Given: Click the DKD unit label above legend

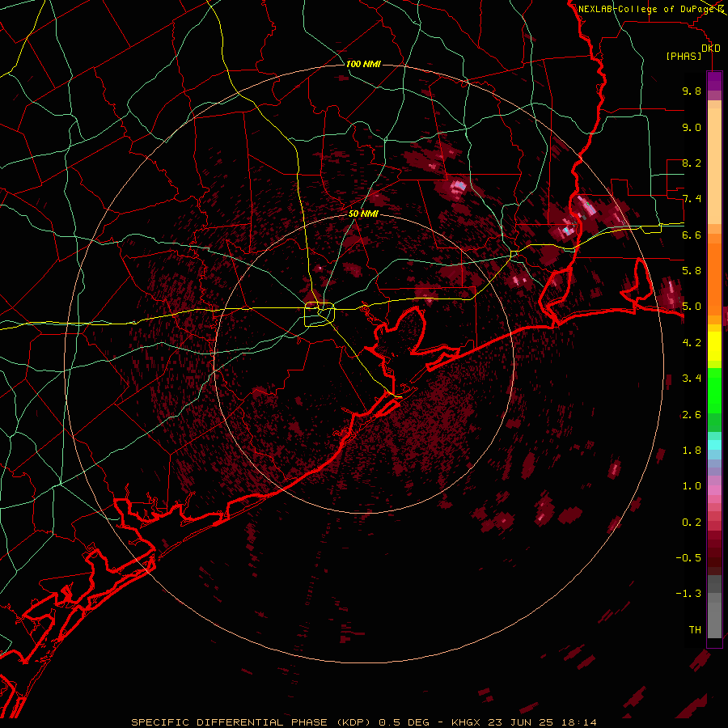Looking at the screenshot, I should [x=711, y=48].
